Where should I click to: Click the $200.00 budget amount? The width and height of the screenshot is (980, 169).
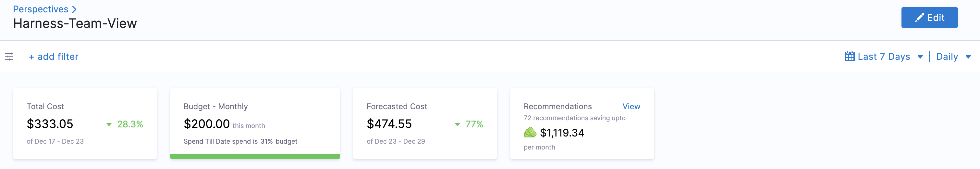point(207,124)
